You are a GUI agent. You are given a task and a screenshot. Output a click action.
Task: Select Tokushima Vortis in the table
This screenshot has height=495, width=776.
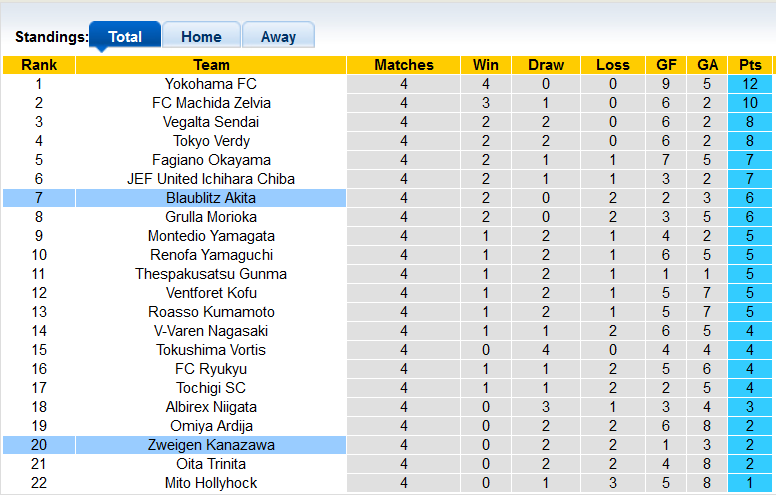(x=211, y=350)
